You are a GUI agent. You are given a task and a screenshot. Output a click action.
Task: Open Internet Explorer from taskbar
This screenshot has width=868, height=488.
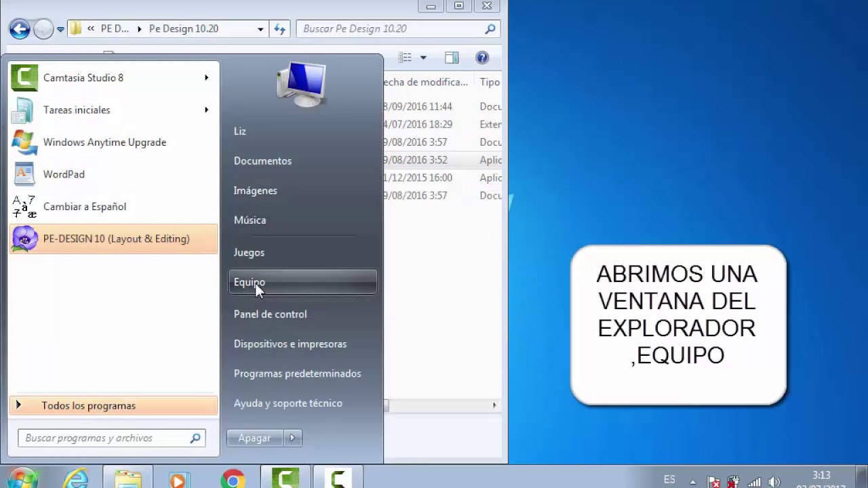click(75, 479)
